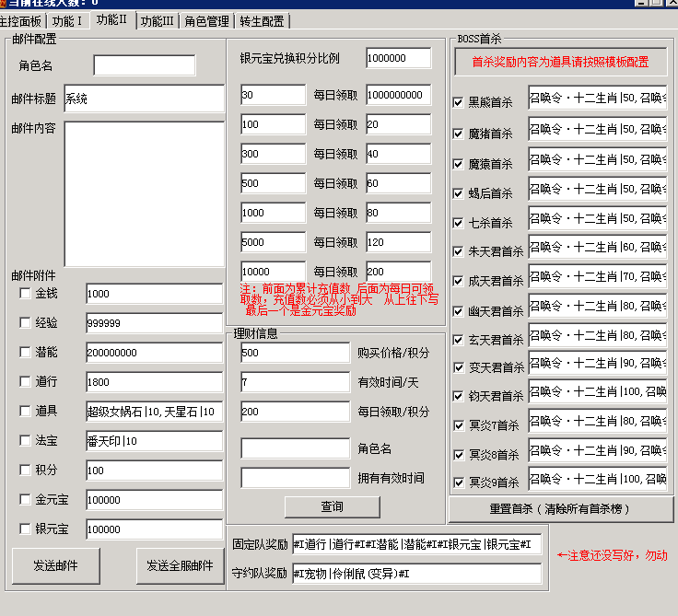This screenshot has height=616, width=678.
Task: Click the 查询 button
Action: (x=332, y=507)
